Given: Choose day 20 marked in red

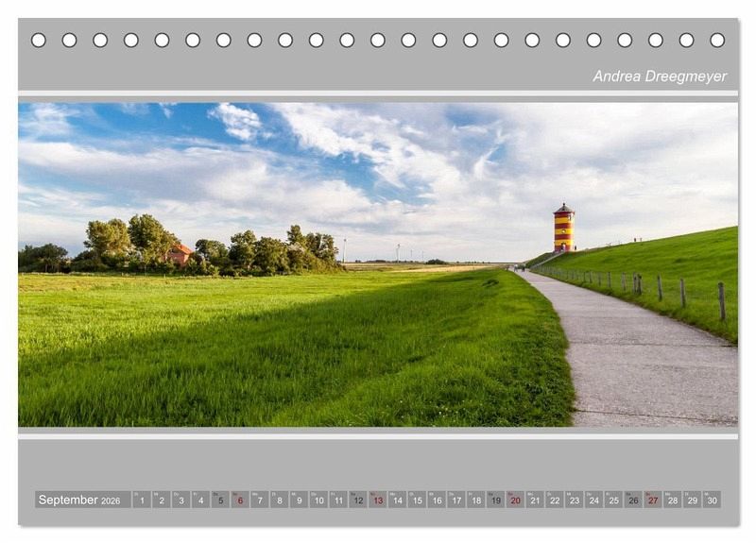Looking at the screenshot, I should pyautogui.click(x=515, y=500).
